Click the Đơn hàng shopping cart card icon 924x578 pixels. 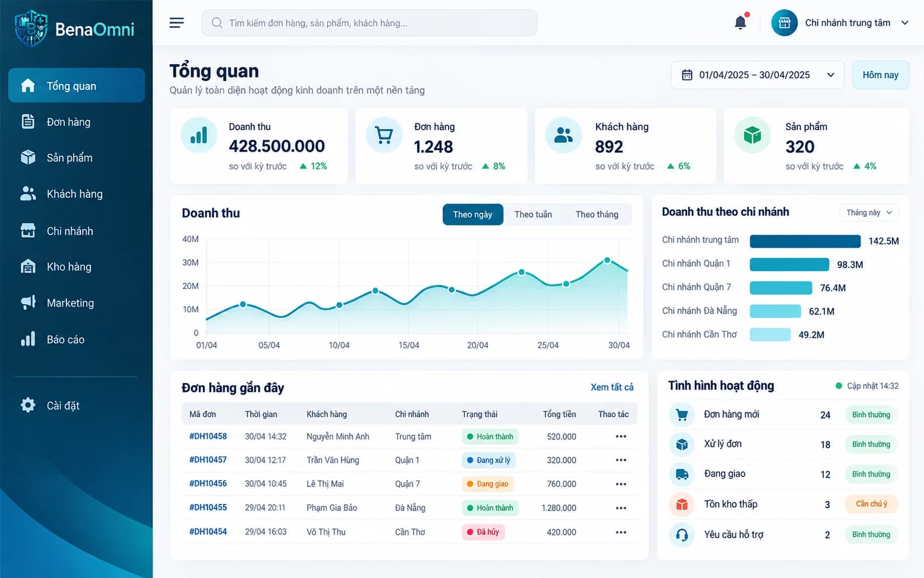click(384, 135)
